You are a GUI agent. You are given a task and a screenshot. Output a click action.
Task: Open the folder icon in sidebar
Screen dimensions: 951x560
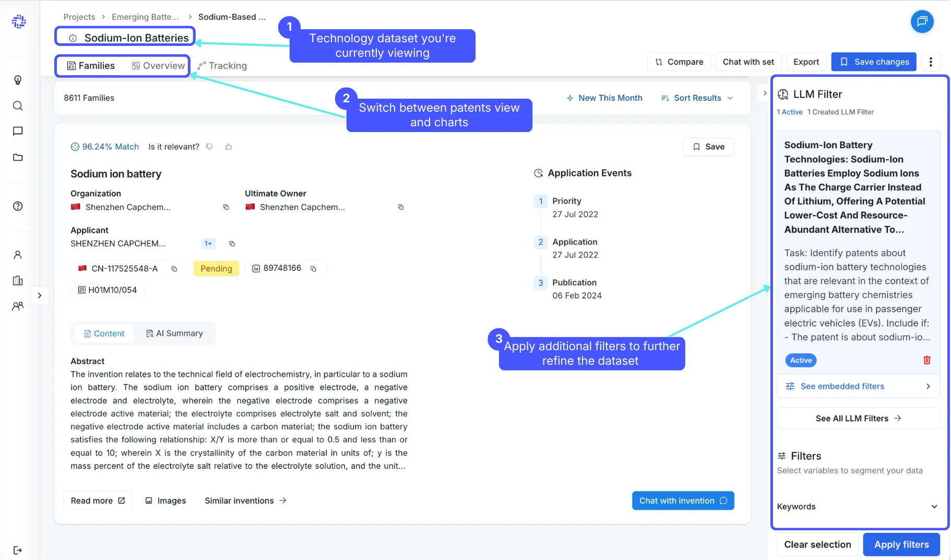click(x=18, y=157)
